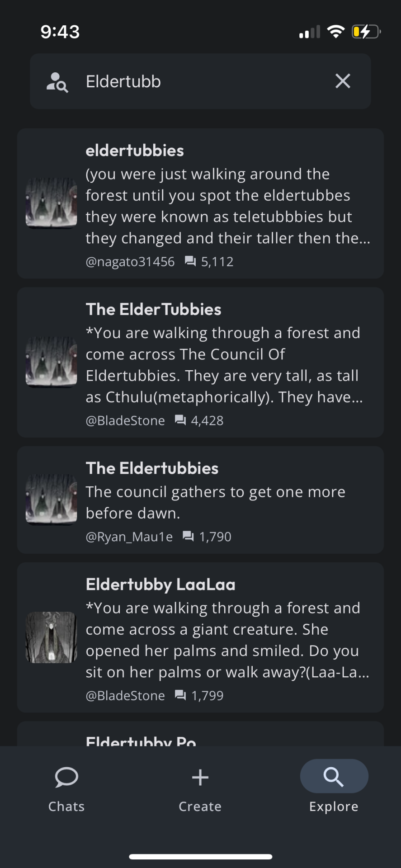The height and width of the screenshot is (868, 401).
Task: Open The ElderTubbies avatar by BladeStone
Action: click(x=52, y=362)
